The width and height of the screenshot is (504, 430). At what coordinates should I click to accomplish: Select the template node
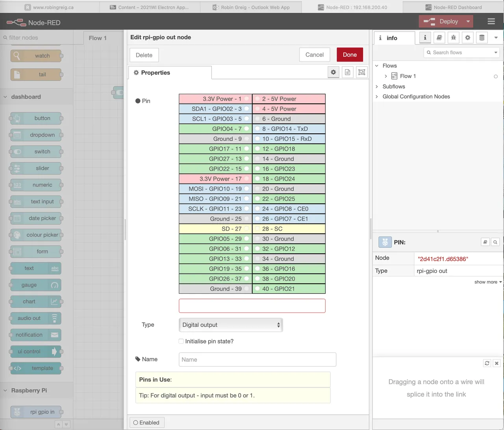click(36, 368)
